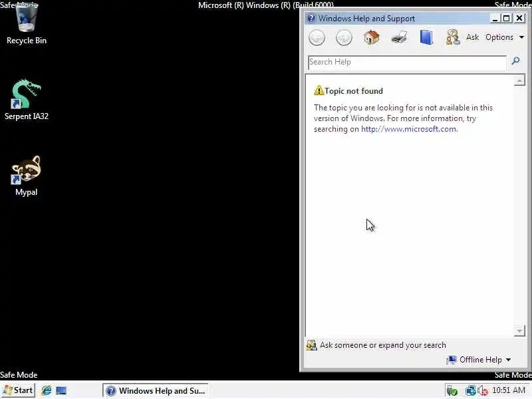The width and height of the screenshot is (532, 399).
Task: Click the Topic not found warning icon
Action: 319,90
